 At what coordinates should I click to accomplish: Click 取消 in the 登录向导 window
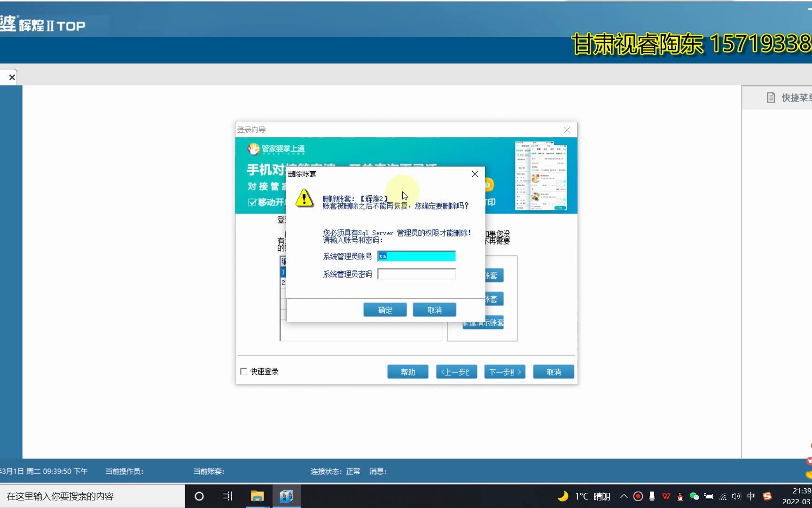554,372
